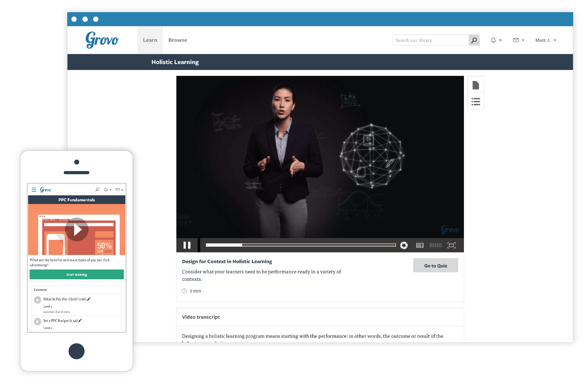Switch to the Learn tab
The width and height of the screenshot is (588, 386).
[x=150, y=40]
